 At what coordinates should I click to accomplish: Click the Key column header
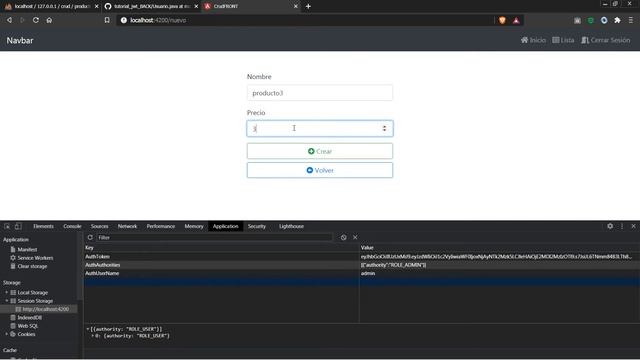(x=221, y=248)
